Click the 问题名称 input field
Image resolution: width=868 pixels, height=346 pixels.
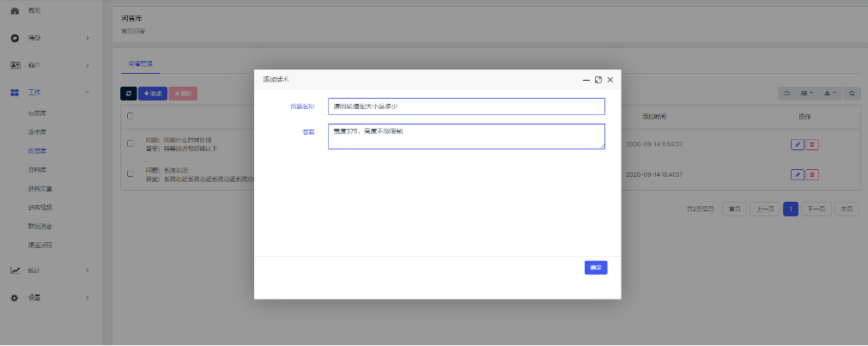[x=466, y=106]
